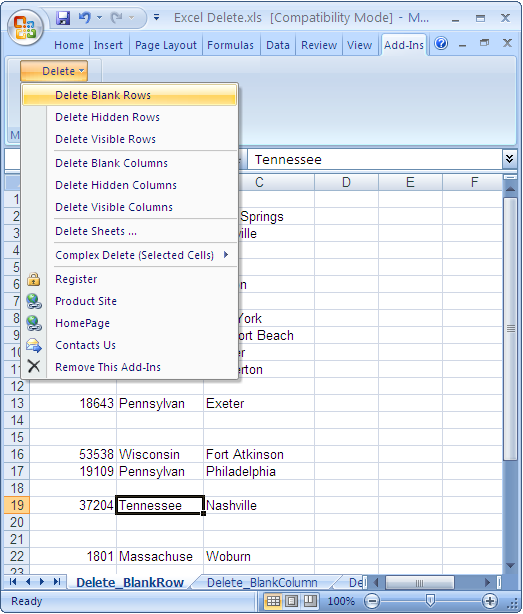Screen dimensions: 523x614
Task: Click the Redo arrow icon
Action: (116, 18)
